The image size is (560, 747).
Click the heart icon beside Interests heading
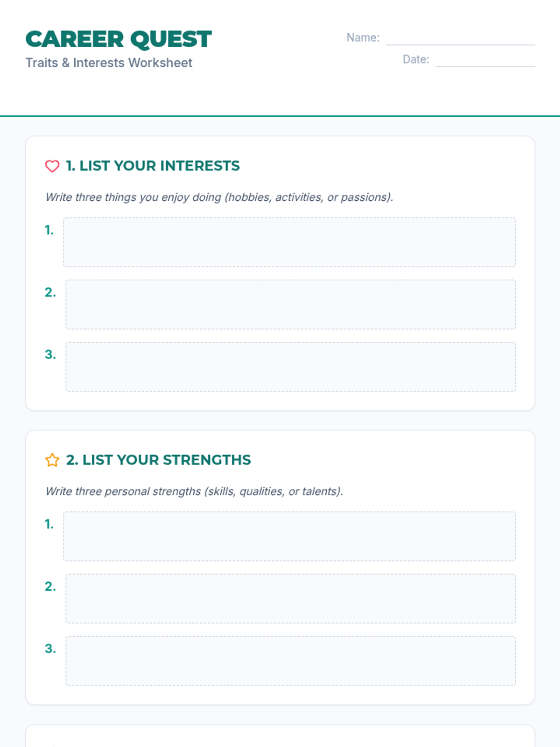pyautogui.click(x=52, y=166)
